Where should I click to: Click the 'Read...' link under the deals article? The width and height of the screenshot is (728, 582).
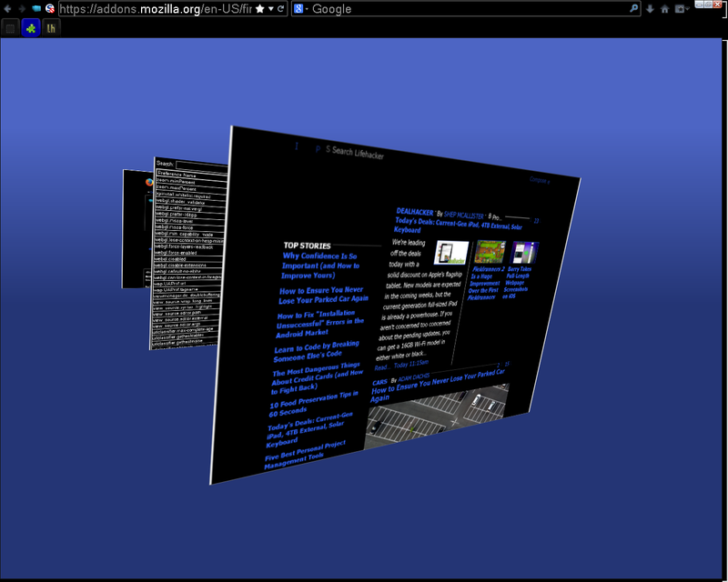[x=381, y=367]
